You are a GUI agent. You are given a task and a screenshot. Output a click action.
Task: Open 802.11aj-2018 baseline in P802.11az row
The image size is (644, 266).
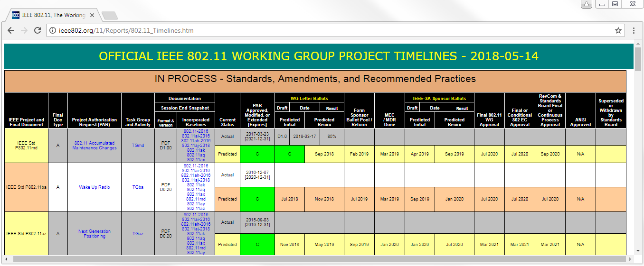[x=196, y=229]
